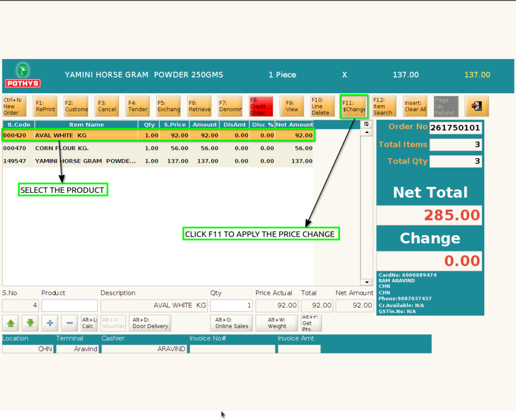Click F6 Retrieve button
The image size is (516, 420).
point(200,106)
